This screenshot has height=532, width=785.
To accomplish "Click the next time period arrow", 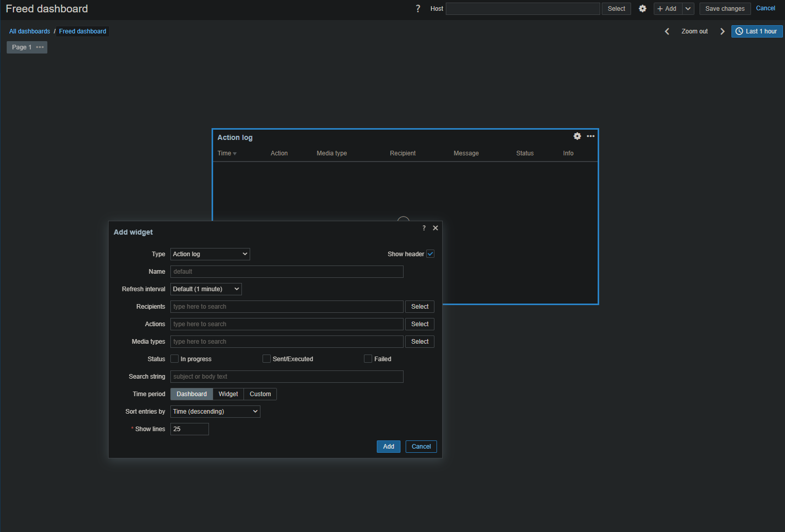I will click(x=722, y=31).
